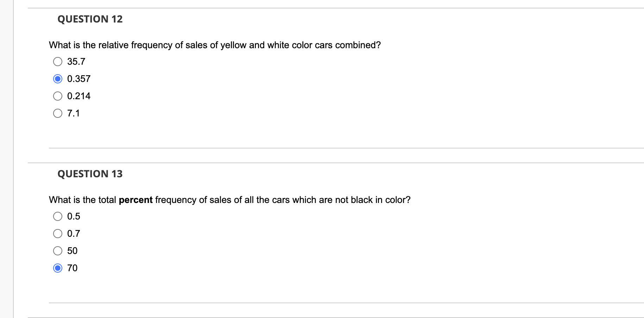Click the 0.7 answer text label

pyautogui.click(x=74, y=233)
